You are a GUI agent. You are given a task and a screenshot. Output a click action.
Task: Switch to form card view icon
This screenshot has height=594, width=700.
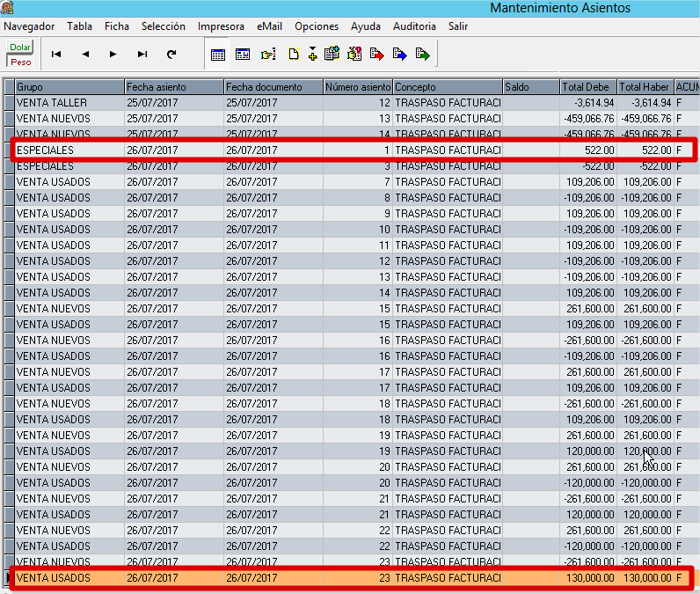(x=243, y=55)
